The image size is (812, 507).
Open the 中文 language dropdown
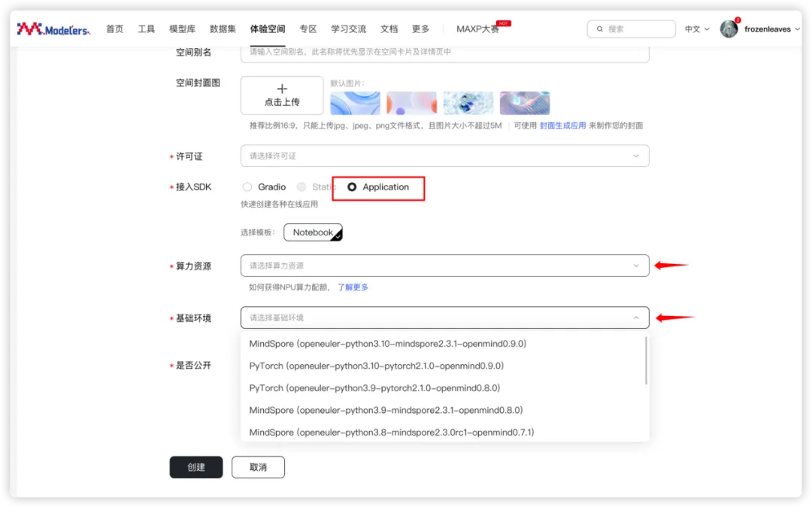[696, 29]
